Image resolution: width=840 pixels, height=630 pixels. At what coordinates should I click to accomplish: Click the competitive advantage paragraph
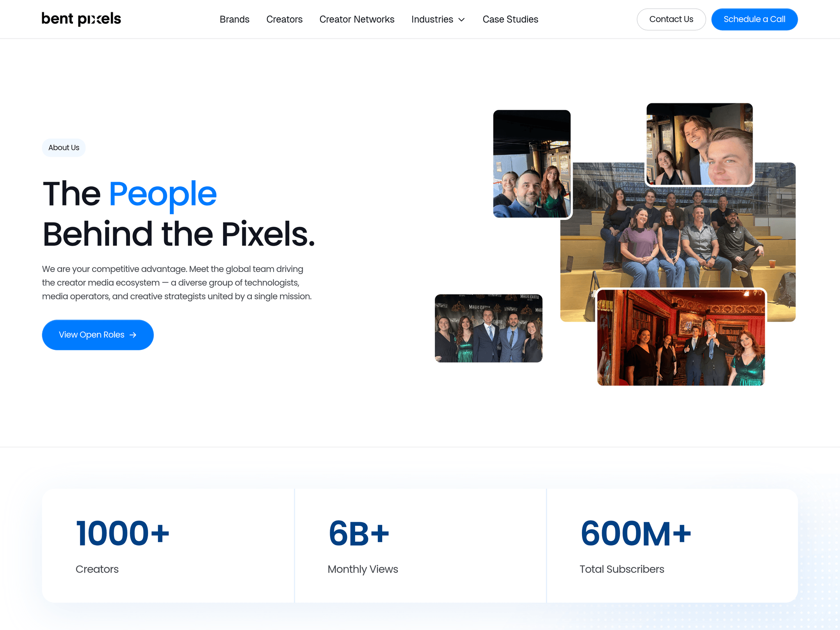coord(177,283)
